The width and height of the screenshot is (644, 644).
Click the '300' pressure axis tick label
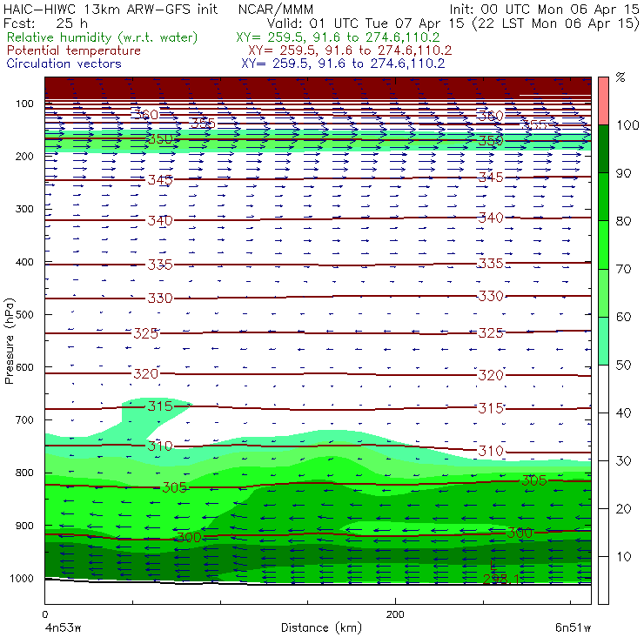coord(24,209)
